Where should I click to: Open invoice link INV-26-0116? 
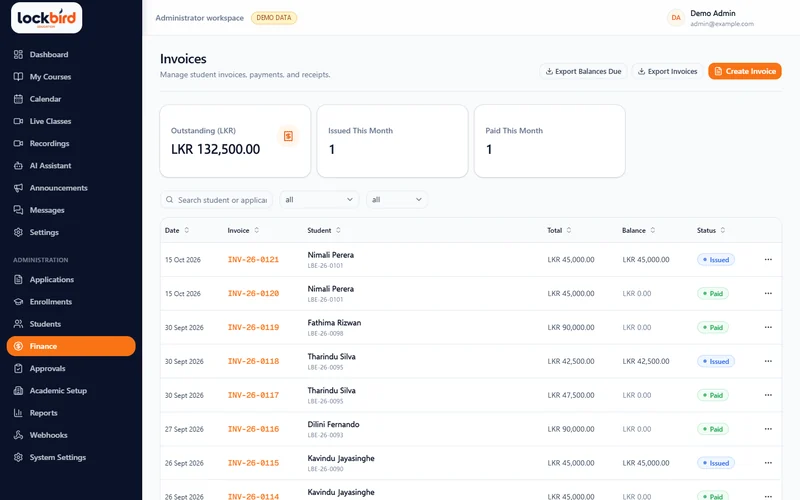pos(253,429)
